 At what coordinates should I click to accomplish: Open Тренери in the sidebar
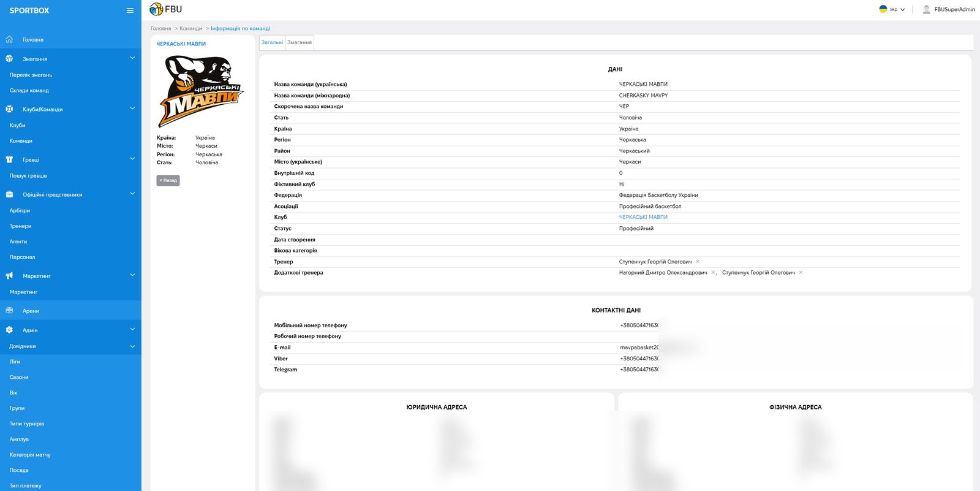(20, 226)
